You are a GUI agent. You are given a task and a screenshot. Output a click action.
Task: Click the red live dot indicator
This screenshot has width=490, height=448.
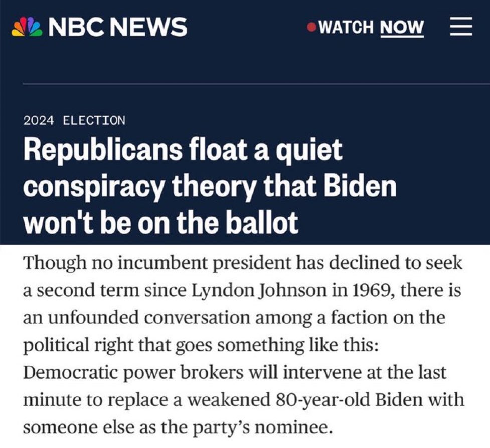tap(311, 27)
